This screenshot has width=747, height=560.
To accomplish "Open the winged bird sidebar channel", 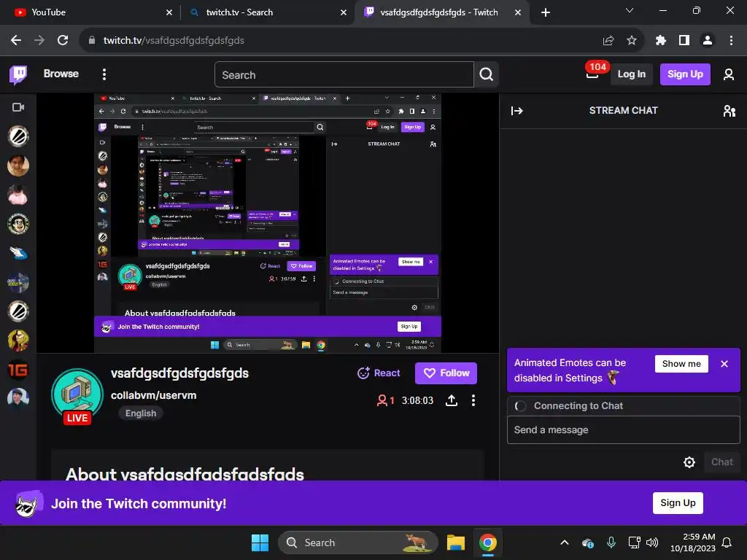I will [18, 253].
